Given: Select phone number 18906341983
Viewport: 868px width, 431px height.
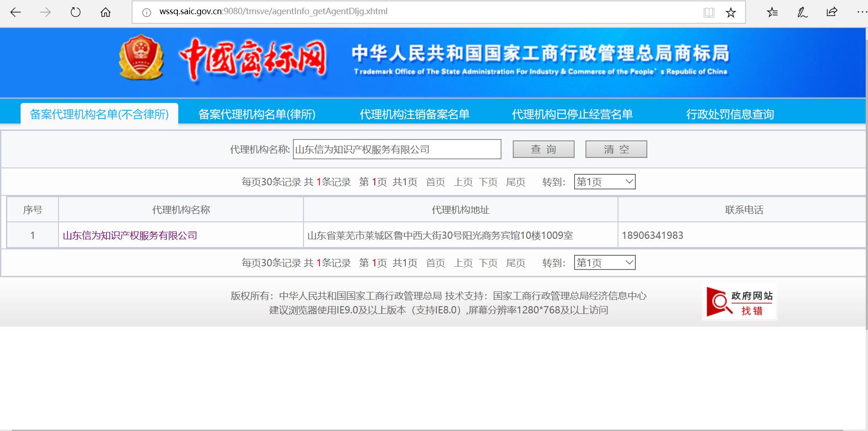Looking at the screenshot, I should pos(652,236).
